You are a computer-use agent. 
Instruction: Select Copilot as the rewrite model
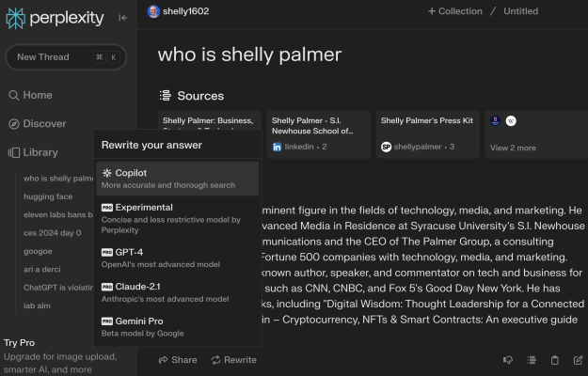(176, 179)
